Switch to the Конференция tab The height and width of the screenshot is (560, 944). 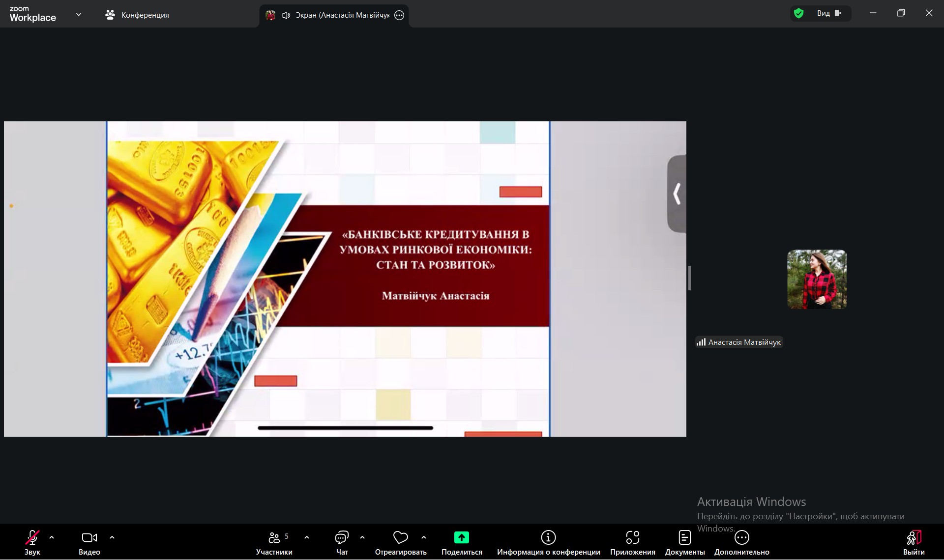pos(138,15)
